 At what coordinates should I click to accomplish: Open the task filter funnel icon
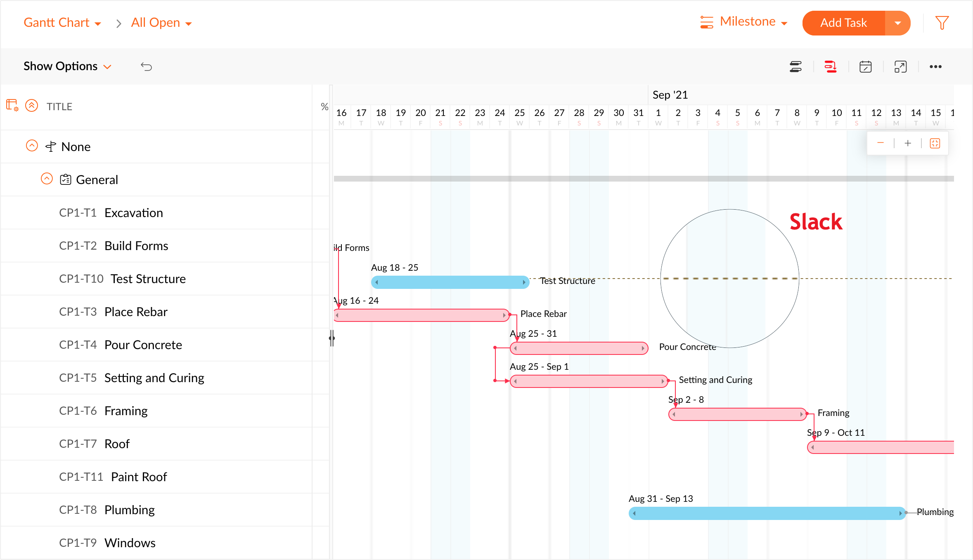click(x=942, y=23)
